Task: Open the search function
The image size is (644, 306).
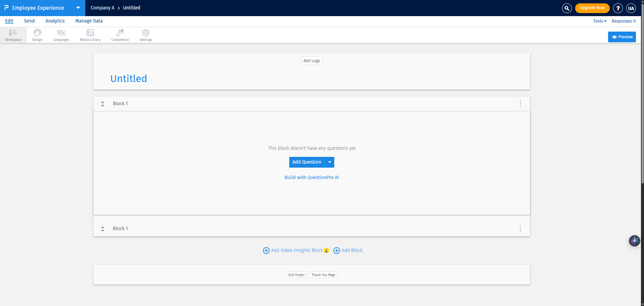Action: click(x=566, y=8)
